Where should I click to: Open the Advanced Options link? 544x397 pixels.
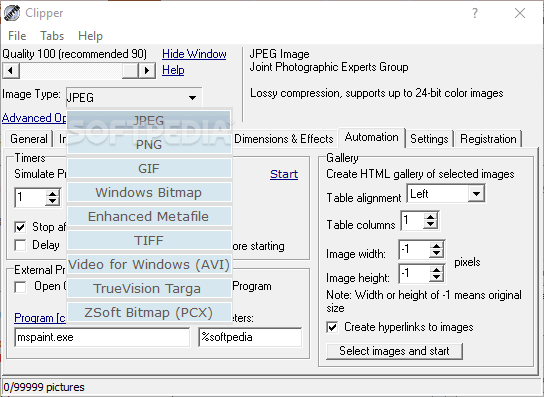[x=34, y=118]
